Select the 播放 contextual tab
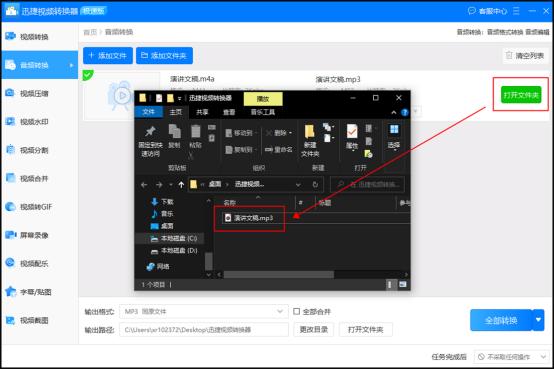Screen dimensions: 554x370 coord(263,99)
